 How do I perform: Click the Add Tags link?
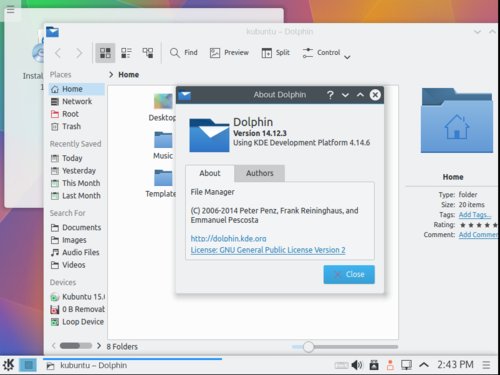475,215
